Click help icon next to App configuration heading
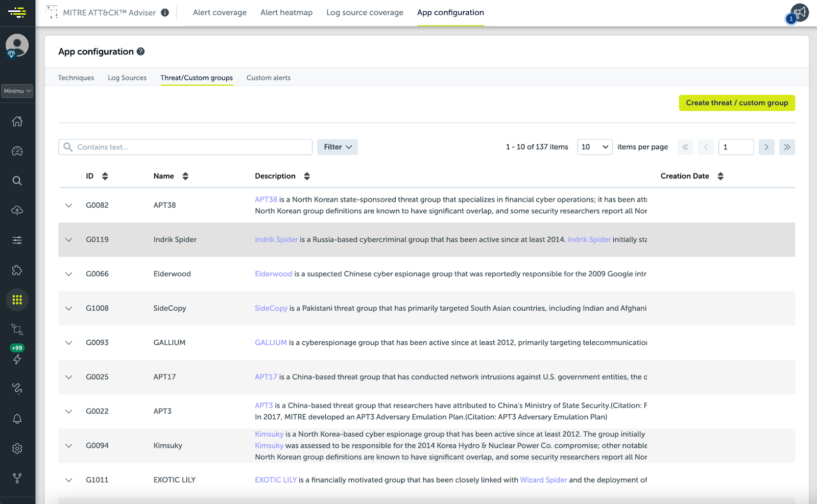This screenshot has height=504, width=817. coord(141,52)
